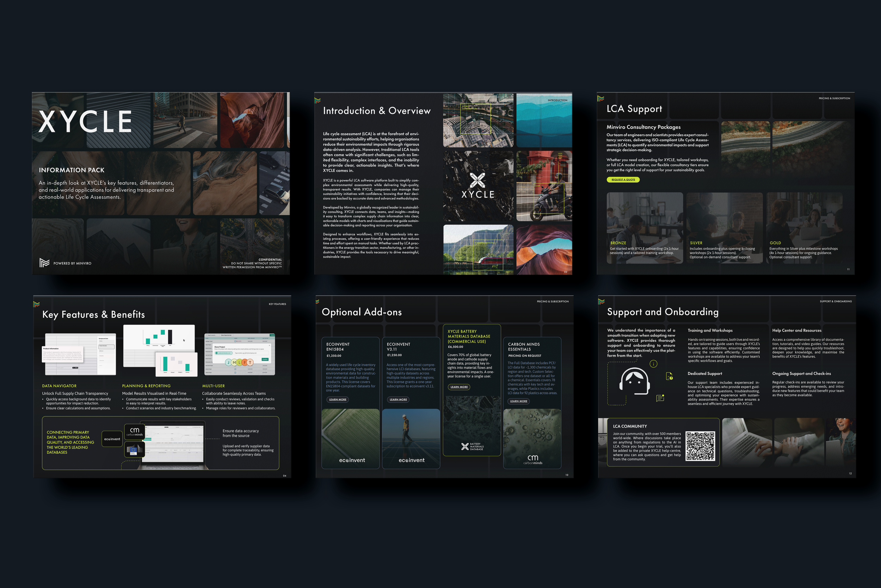
Task: Click the yellow chat message icon
Action: 660,398
